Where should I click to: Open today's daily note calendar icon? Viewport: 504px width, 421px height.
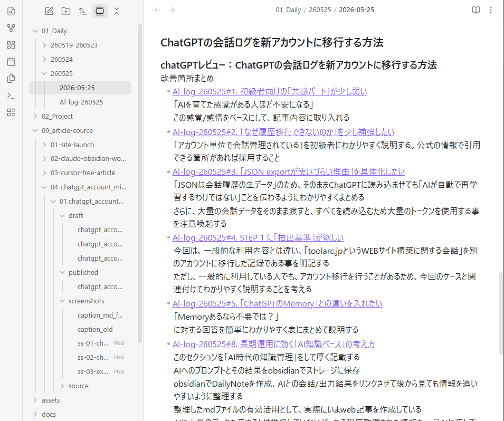pyautogui.click(x=11, y=62)
